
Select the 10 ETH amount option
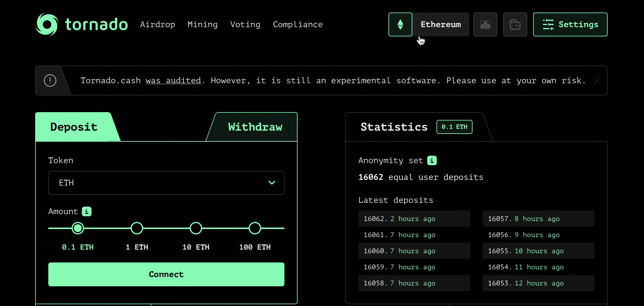(196, 228)
